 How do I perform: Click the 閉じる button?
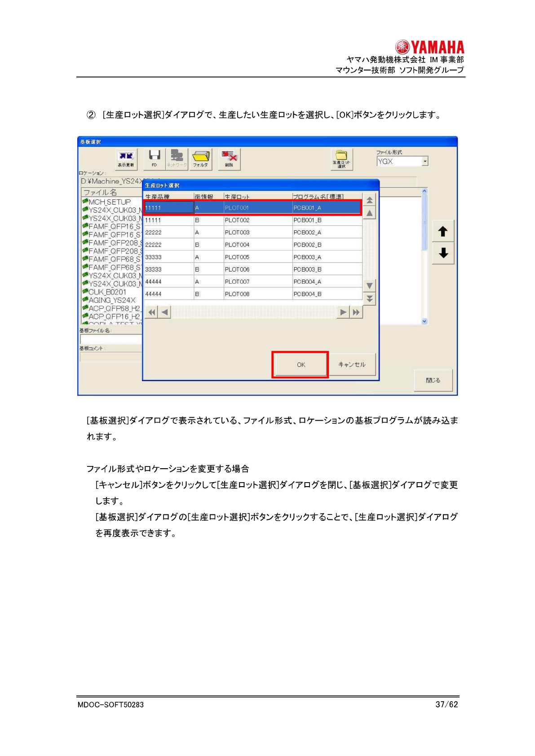coord(433,380)
